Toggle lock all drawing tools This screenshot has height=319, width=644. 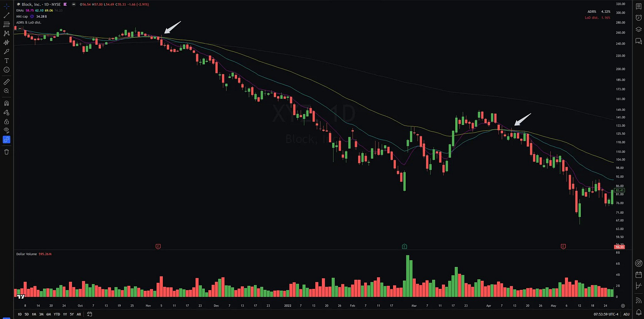(7, 121)
